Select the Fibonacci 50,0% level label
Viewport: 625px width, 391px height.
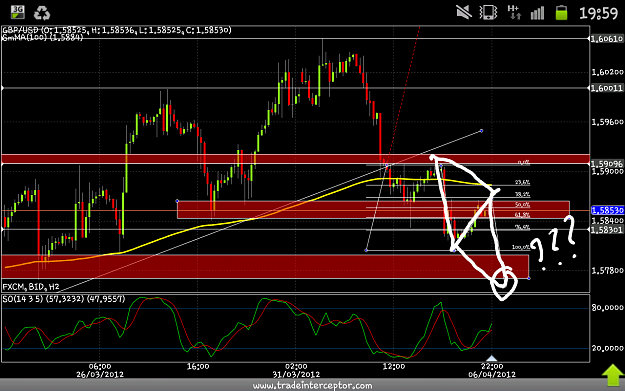coord(522,205)
